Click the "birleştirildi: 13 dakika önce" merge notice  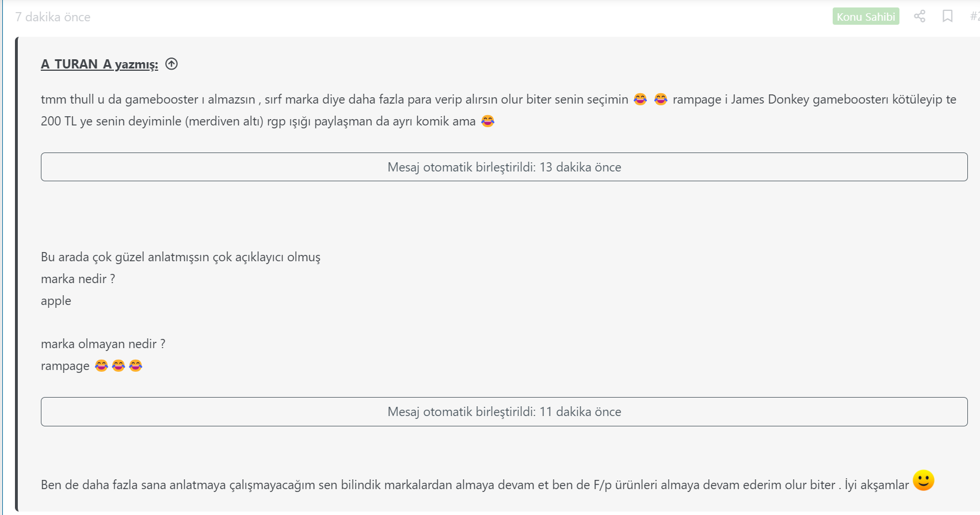[504, 167]
